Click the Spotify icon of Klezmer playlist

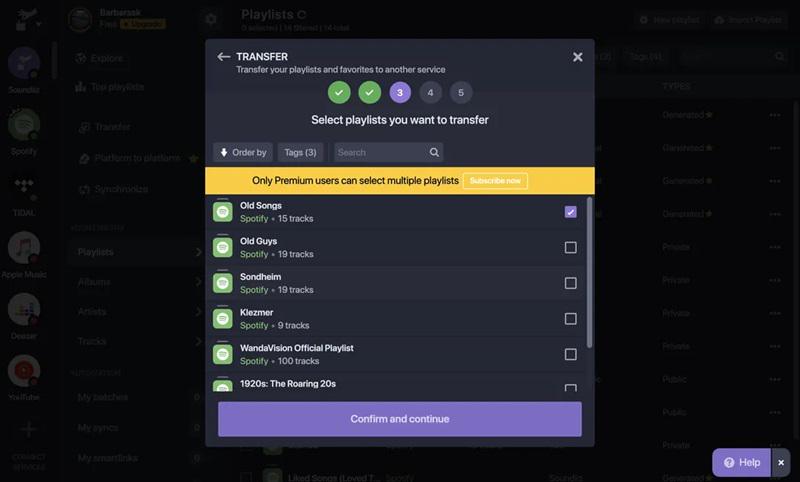pyautogui.click(x=223, y=319)
